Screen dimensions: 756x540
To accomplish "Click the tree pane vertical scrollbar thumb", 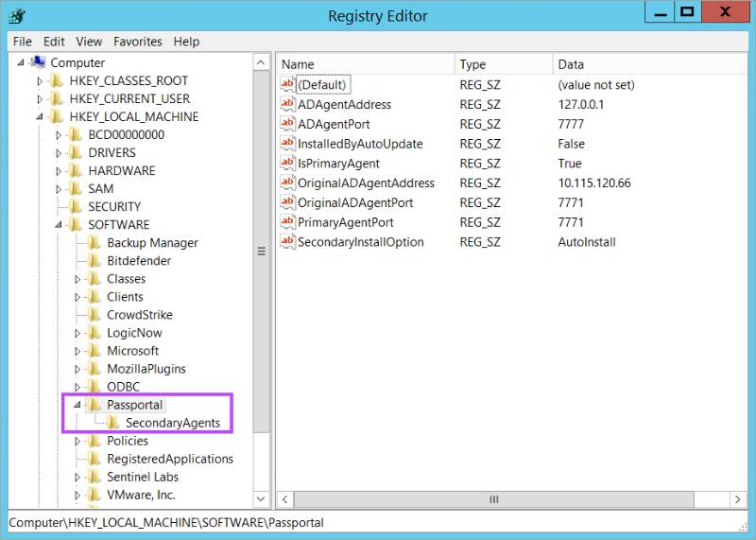I will [261, 252].
